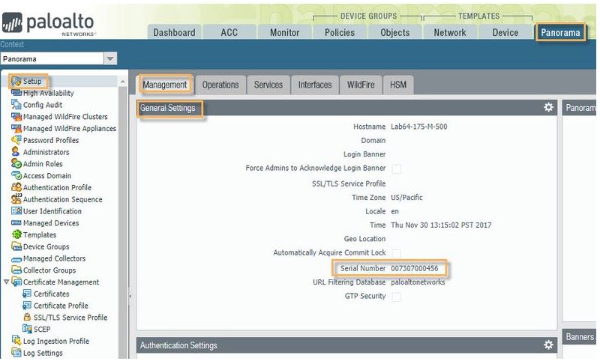The height and width of the screenshot is (364, 600).
Task: Click the serial number value 007307000456
Action: [x=415, y=268]
